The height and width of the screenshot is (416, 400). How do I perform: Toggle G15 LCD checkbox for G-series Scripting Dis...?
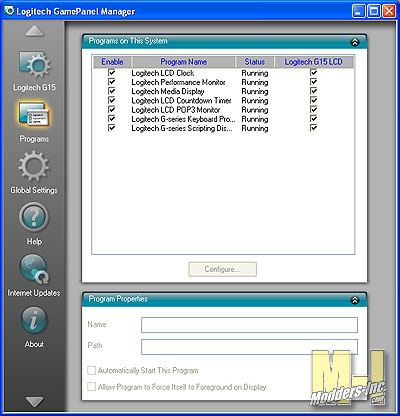[x=313, y=128]
